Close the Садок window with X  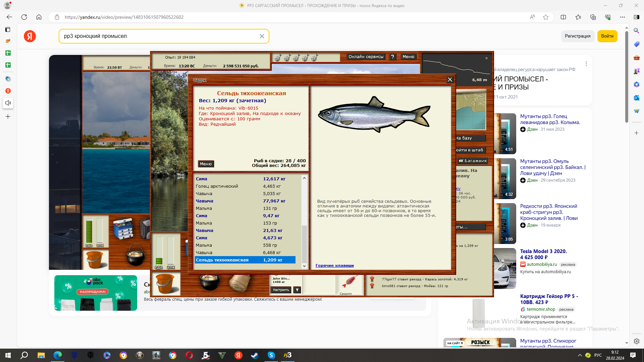(450, 80)
